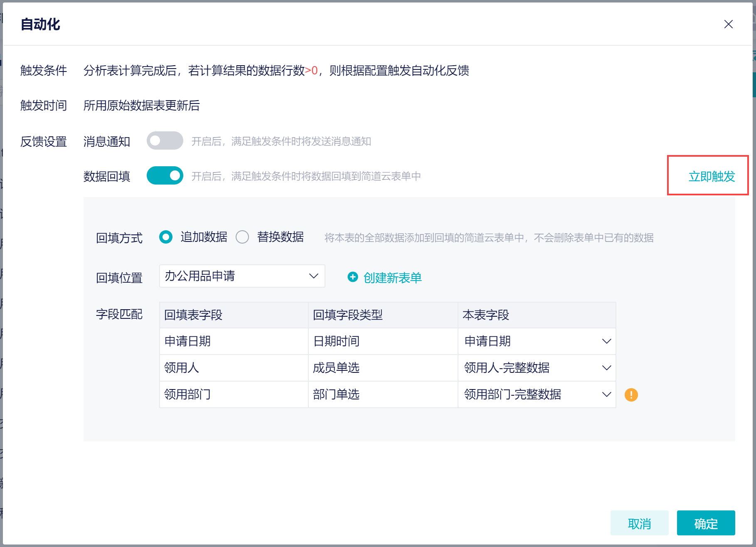Expand the 领用部门-完整数据 dropdown
Image resolution: width=756 pixels, height=547 pixels.
coord(537,394)
